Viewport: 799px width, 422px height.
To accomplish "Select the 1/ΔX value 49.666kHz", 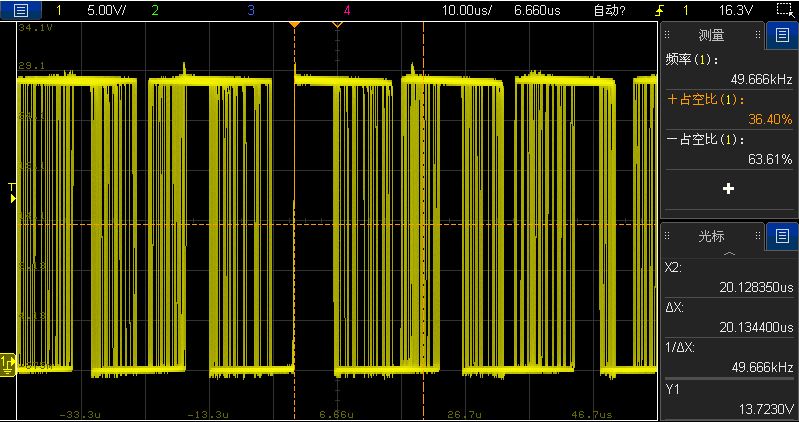I will click(763, 367).
